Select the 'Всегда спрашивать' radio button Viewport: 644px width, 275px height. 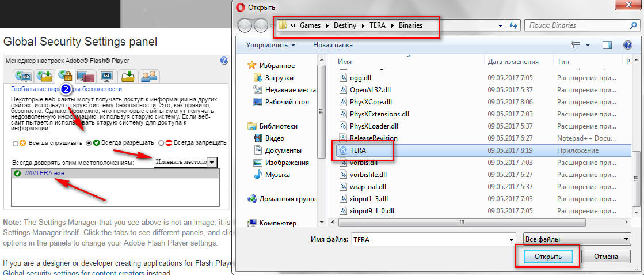[x=16, y=144]
